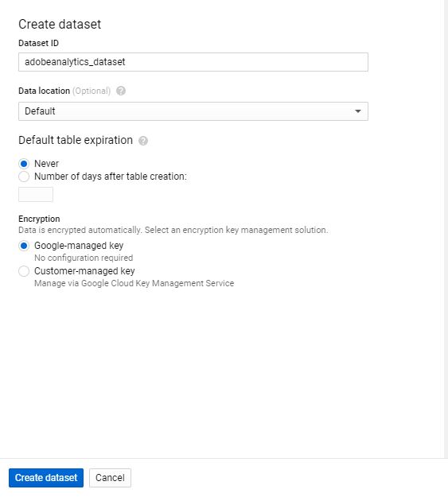Click the Encryption section label
448x497 pixels.
39,219
